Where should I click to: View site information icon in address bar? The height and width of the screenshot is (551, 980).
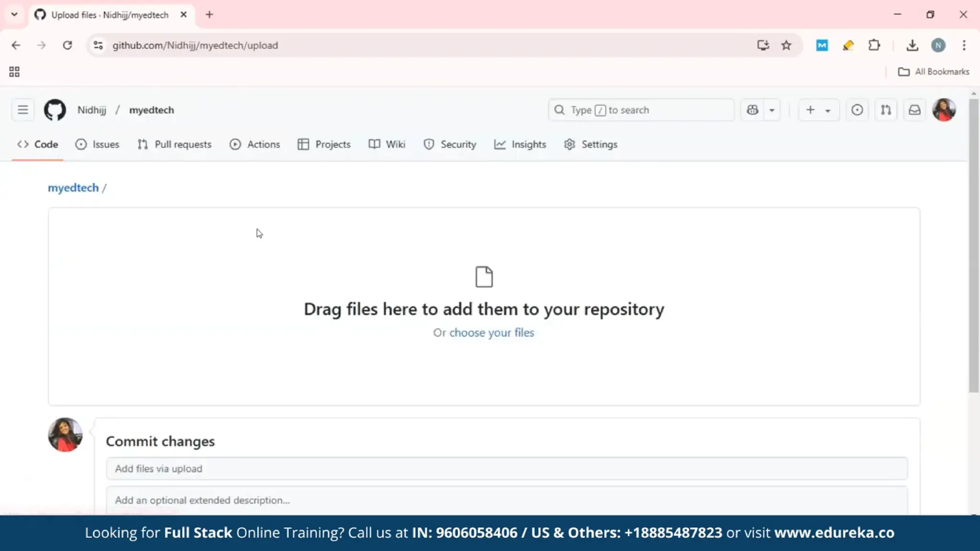[x=98, y=45]
